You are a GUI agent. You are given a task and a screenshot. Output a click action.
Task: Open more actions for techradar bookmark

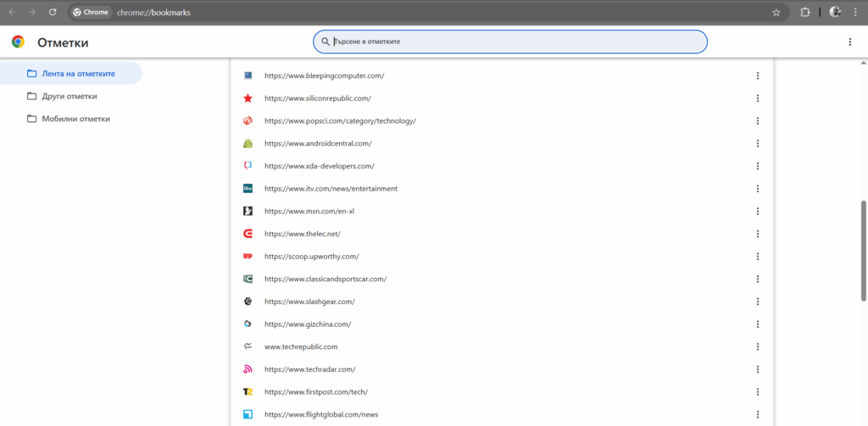(x=758, y=369)
